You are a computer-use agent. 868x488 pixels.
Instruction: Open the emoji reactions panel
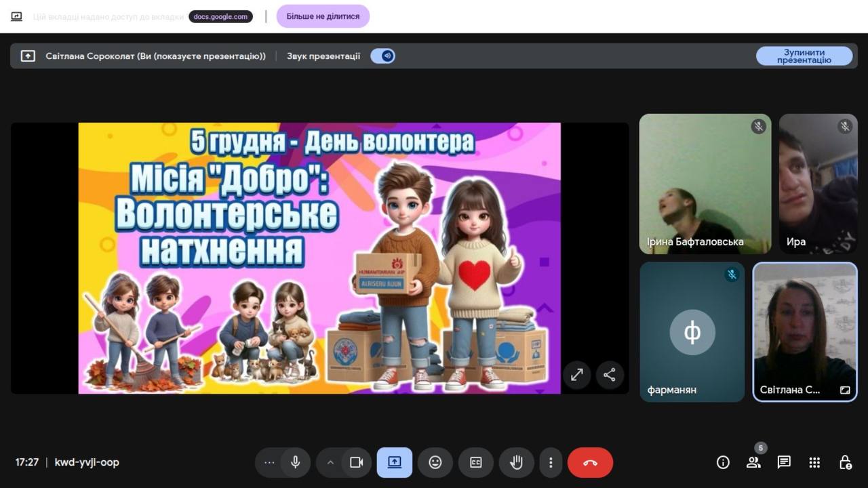pyautogui.click(x=435, y=463)
